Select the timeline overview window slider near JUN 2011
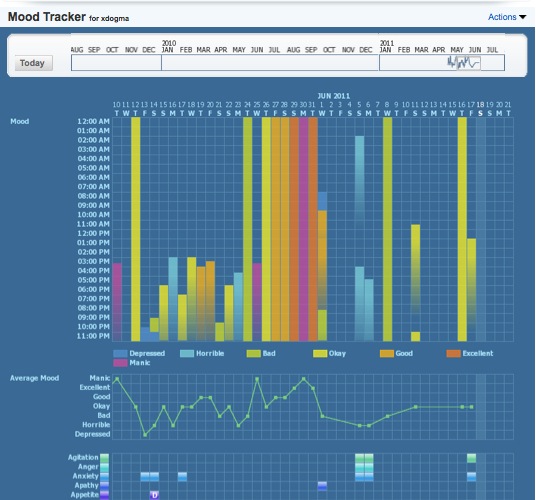The width and height of the screenshot is (536, 500). click(x=469, y=63)
